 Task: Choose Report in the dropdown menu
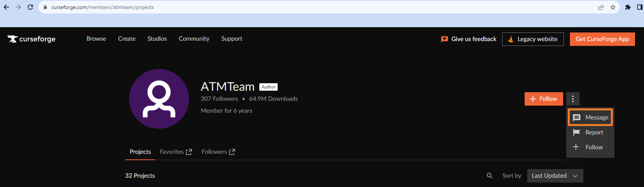590,133
